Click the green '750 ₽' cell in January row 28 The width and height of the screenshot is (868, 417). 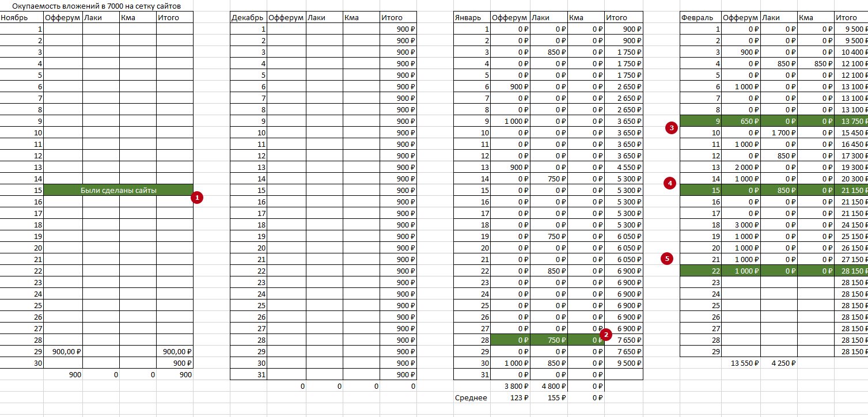point(548,340)
